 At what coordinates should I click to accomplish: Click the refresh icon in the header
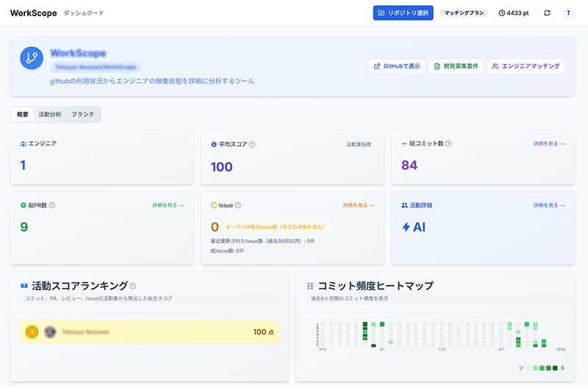tap(546, 13)
